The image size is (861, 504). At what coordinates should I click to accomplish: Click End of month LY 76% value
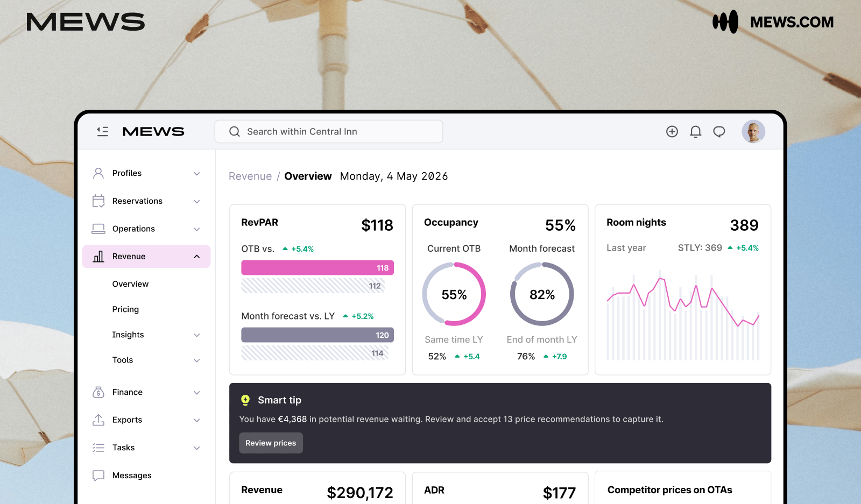coord(526,357)
